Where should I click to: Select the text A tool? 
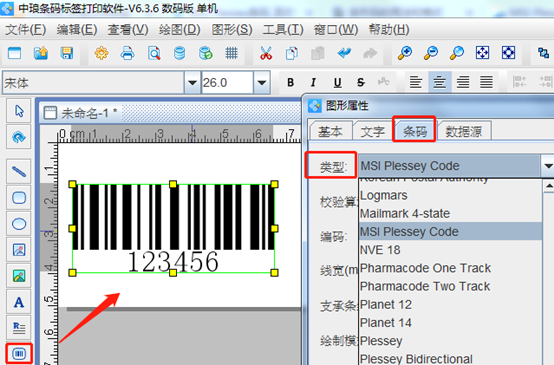(x=19, y=302)
